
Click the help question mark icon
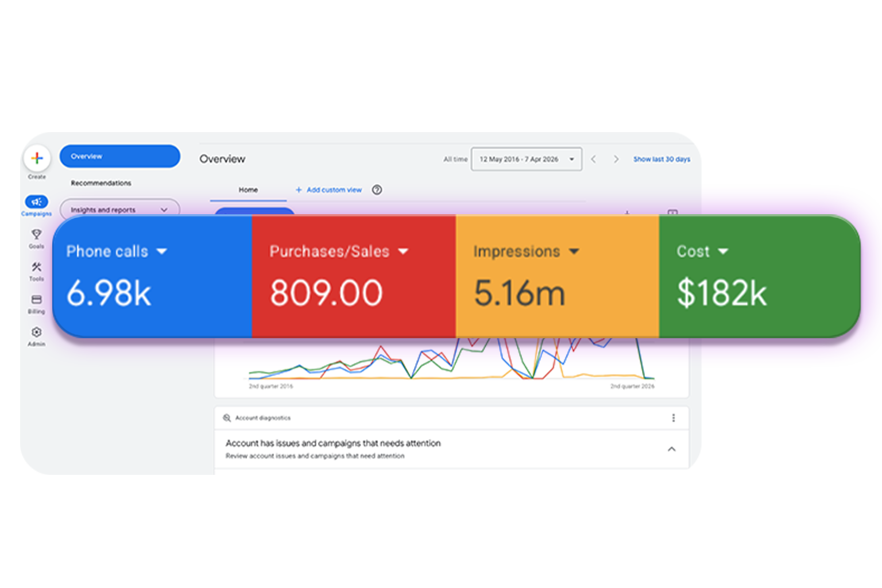[x=377, y=190]
